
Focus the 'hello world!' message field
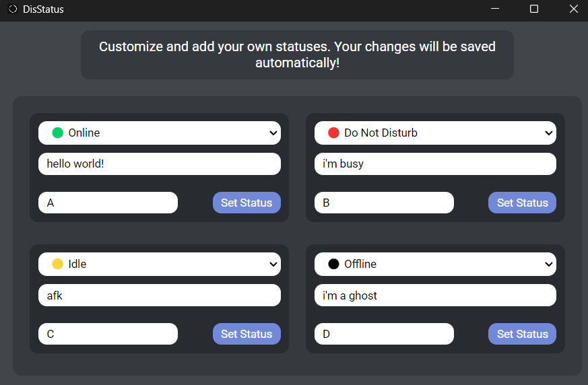pos(159,164)
